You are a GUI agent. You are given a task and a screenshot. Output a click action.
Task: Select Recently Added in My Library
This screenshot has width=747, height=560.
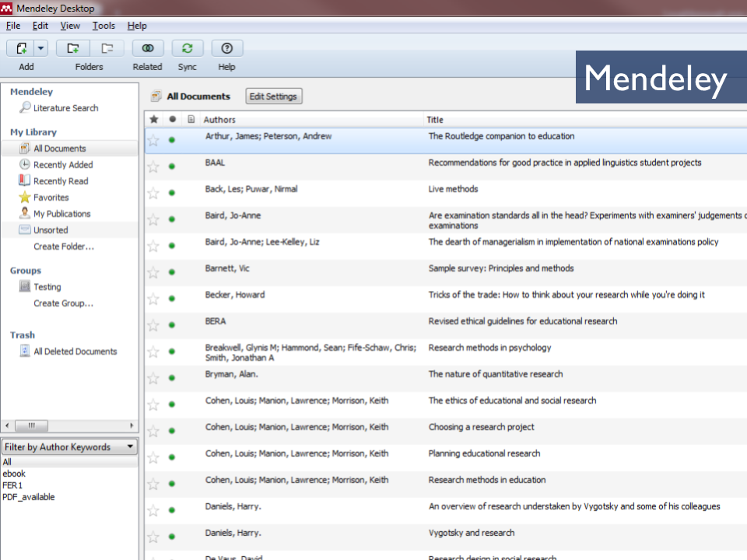62,165
